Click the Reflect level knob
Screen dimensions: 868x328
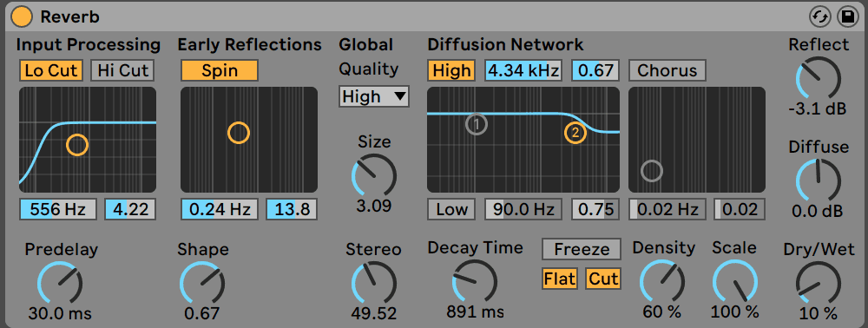coord(819,79)
